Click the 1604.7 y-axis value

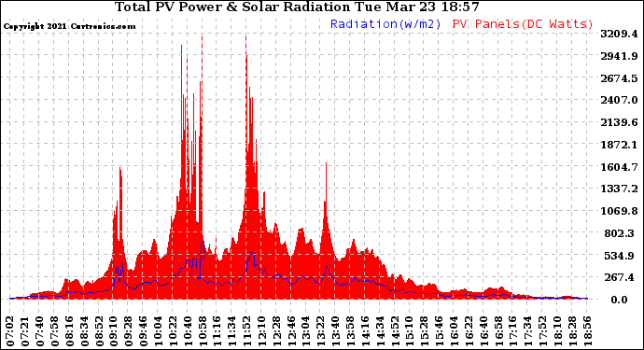pyautogui.click(x=619, y=167)
